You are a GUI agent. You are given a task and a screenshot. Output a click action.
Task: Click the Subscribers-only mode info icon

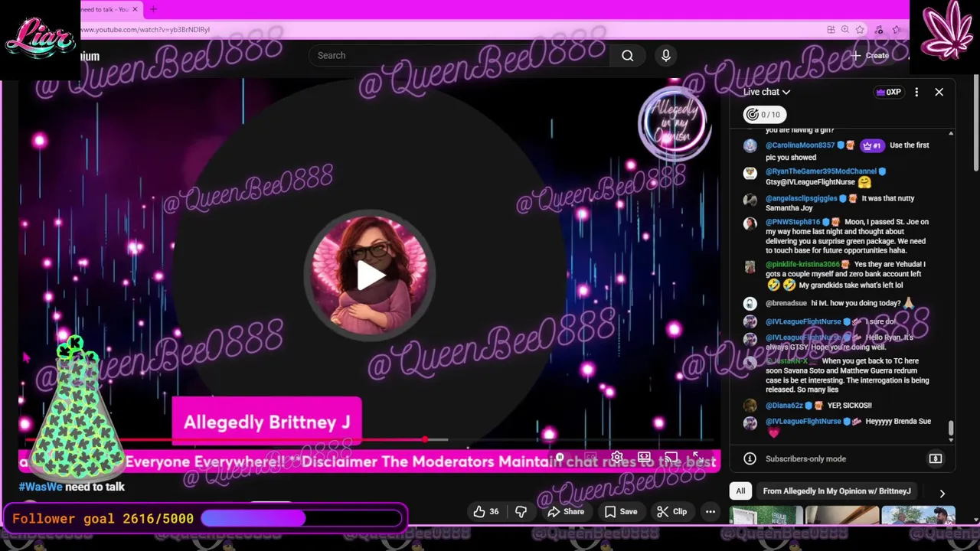point(750,458)
